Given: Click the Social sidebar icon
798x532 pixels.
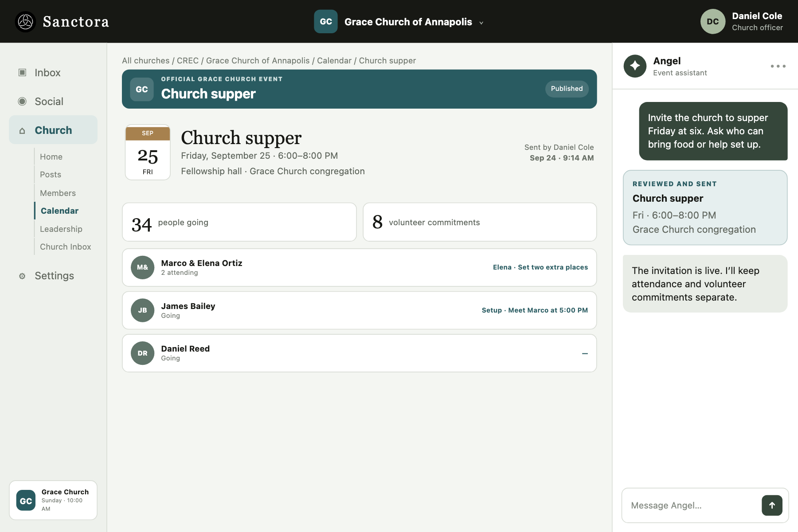Looking at the screenshot, I should [x=22, y=101].
